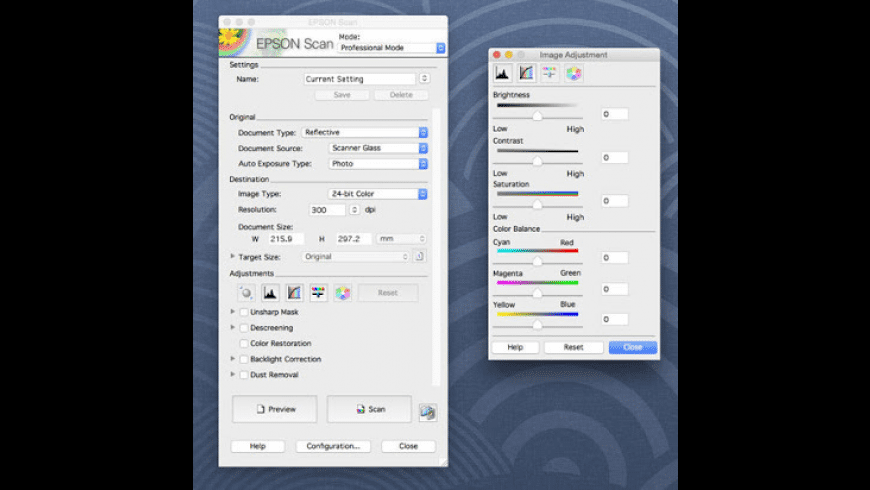Screen dimensions: 870x490
Task: Click Magenta-Green value field
Action: [615, 289]
